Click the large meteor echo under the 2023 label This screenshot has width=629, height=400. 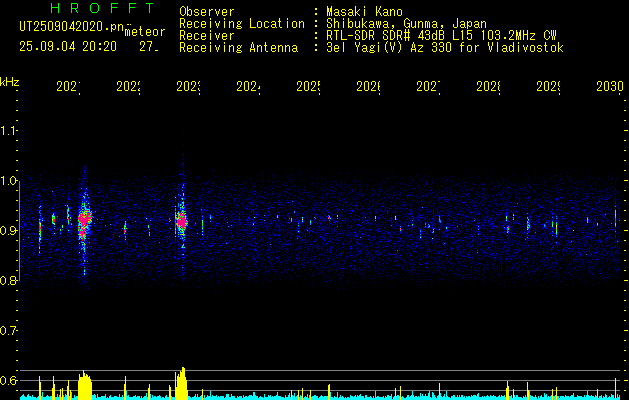[x=181, y=221]
